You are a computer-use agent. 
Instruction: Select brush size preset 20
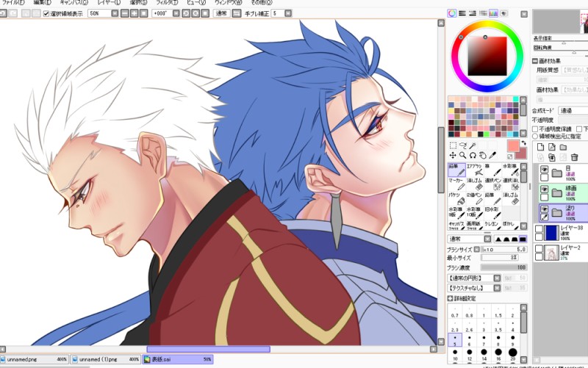click(512, 355)
